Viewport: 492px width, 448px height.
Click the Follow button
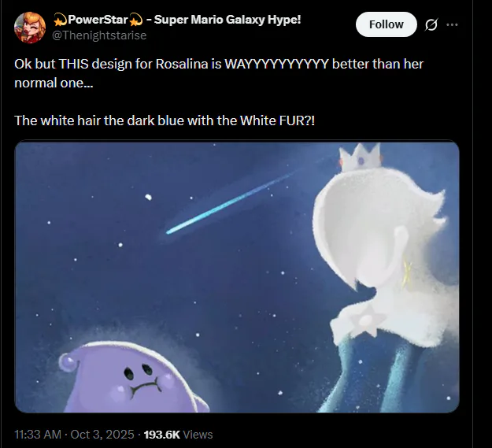(386, 24)
